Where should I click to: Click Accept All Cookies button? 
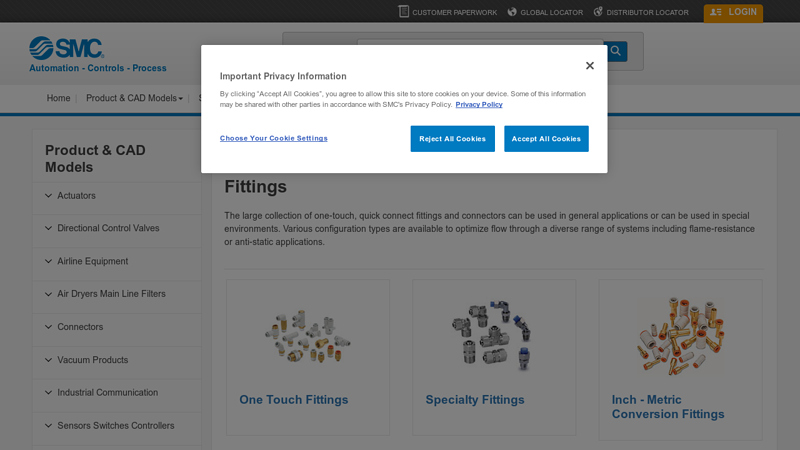546,139
